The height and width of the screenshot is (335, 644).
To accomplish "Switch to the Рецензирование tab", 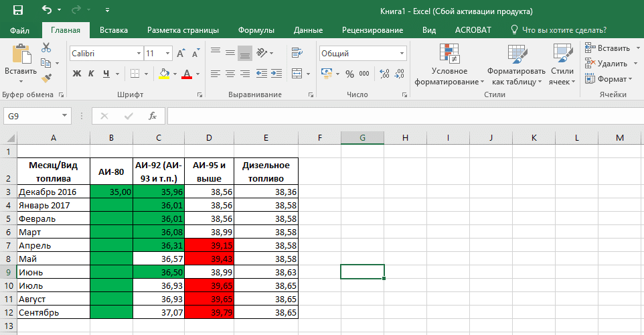I will pyautogui.click(x=372, y=30).
